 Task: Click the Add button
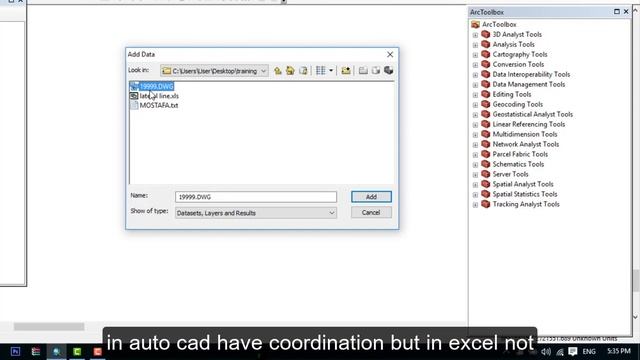(x=371, y=197)
